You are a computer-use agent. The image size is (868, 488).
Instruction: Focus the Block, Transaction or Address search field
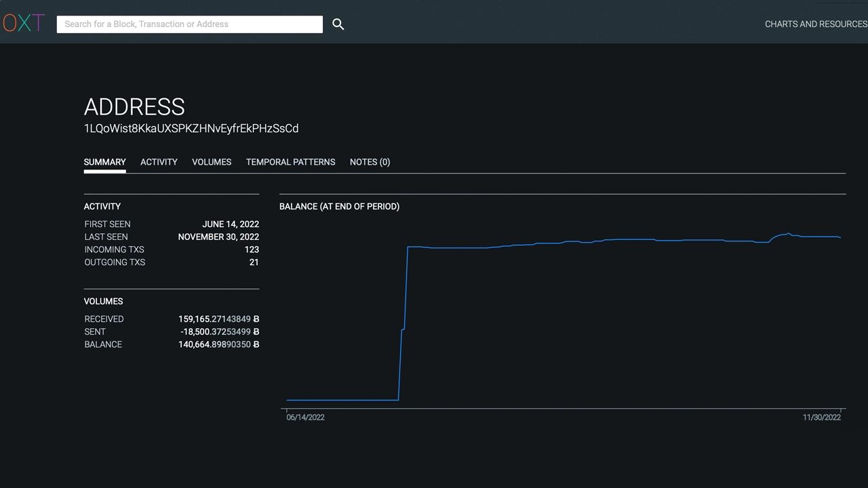[x=190, y=24]
